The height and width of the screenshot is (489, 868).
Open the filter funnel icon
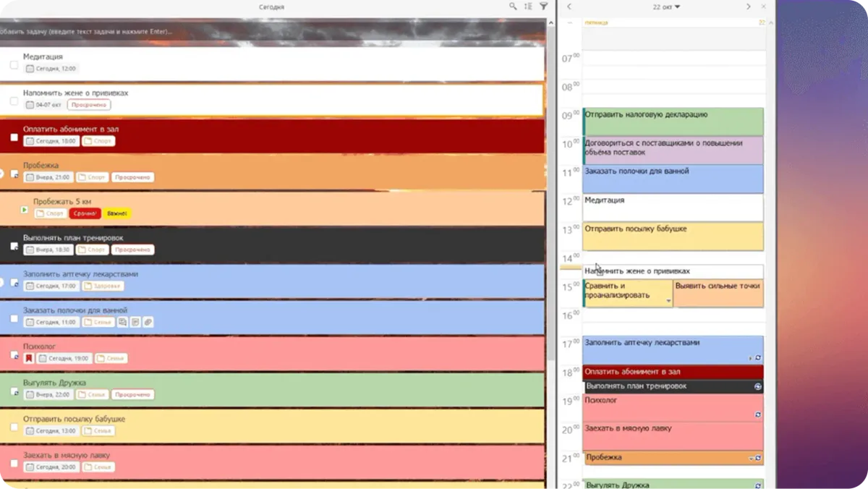coord(544,7)
